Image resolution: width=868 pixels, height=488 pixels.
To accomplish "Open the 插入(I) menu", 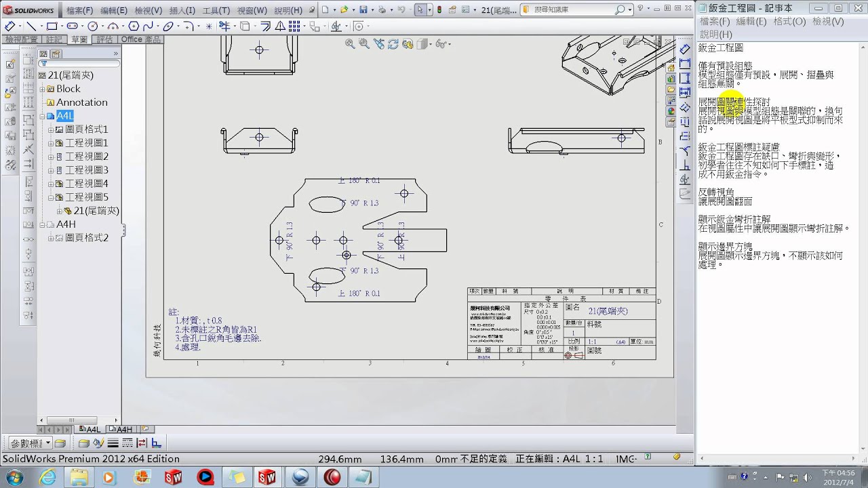I will [182, 10].
